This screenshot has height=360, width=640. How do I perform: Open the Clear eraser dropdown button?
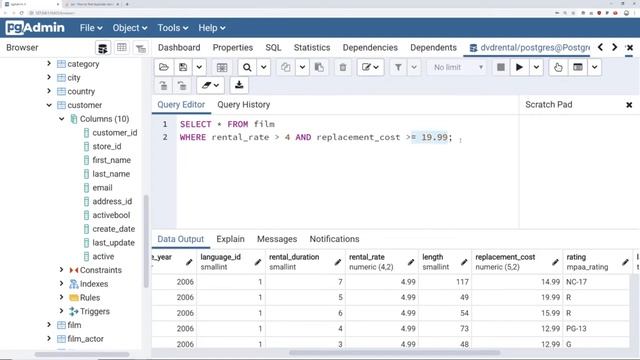210,85
